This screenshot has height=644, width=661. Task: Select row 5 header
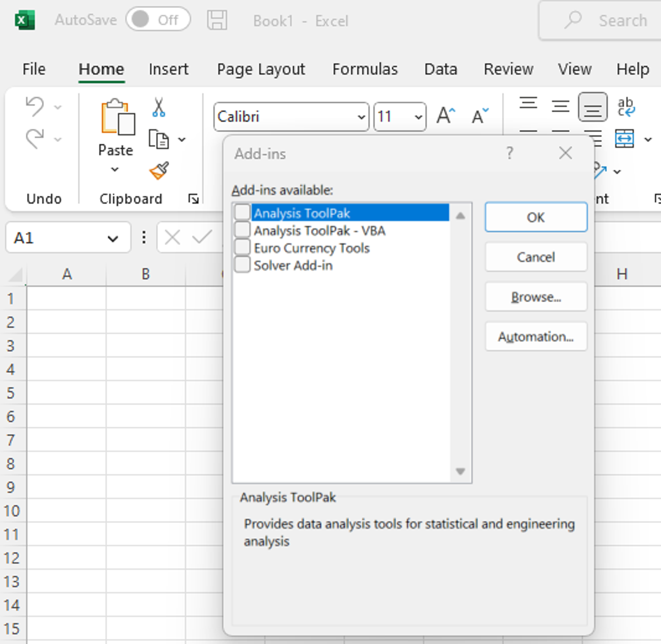(x=11, y=393)
